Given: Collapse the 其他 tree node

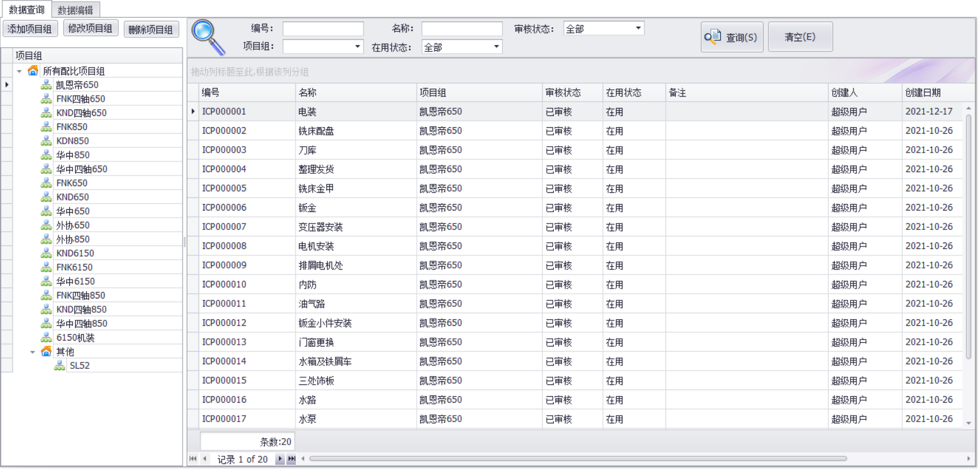Looking at the screenshot, I should [33, 352].
